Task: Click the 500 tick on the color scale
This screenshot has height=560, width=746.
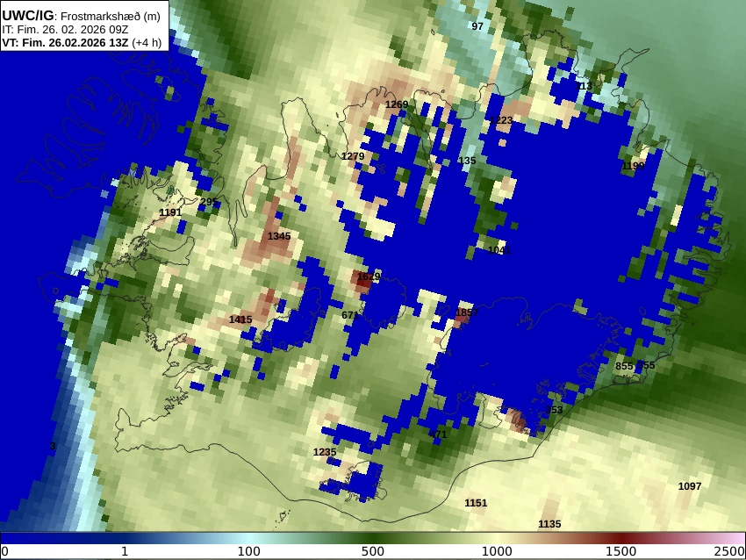Action: [373, 551]
